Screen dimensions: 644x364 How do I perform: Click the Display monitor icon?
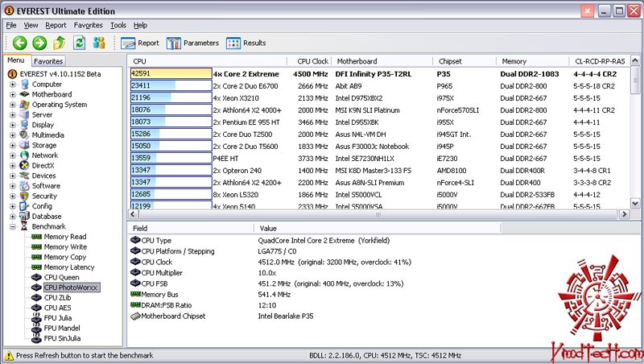coord(25,125)
